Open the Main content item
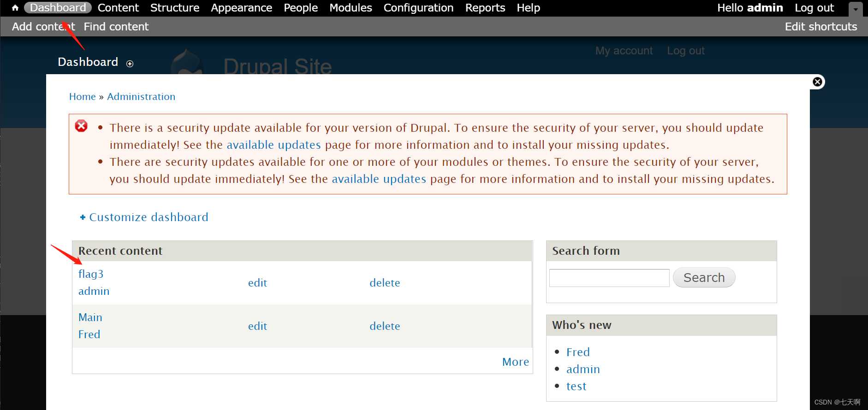Image resolution: width=868 pixels, height=410 pixels. pyautogui.click(x=90, y=317)
